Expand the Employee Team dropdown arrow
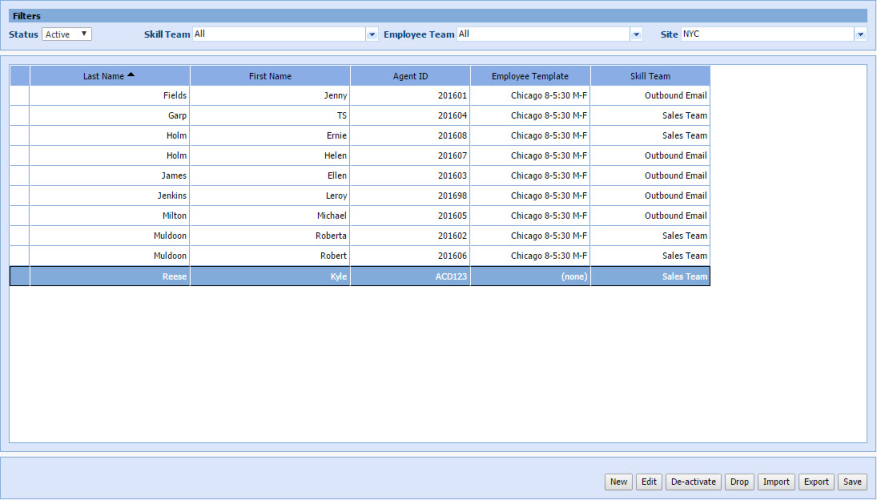Viewport: 877px width, 500px height. point(636,34)
